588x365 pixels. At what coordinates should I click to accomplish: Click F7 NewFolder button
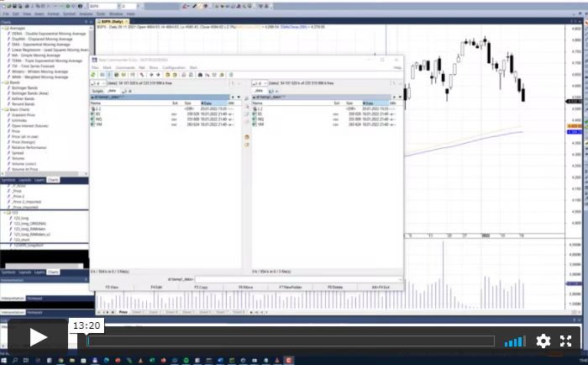(x=291, y=288)
